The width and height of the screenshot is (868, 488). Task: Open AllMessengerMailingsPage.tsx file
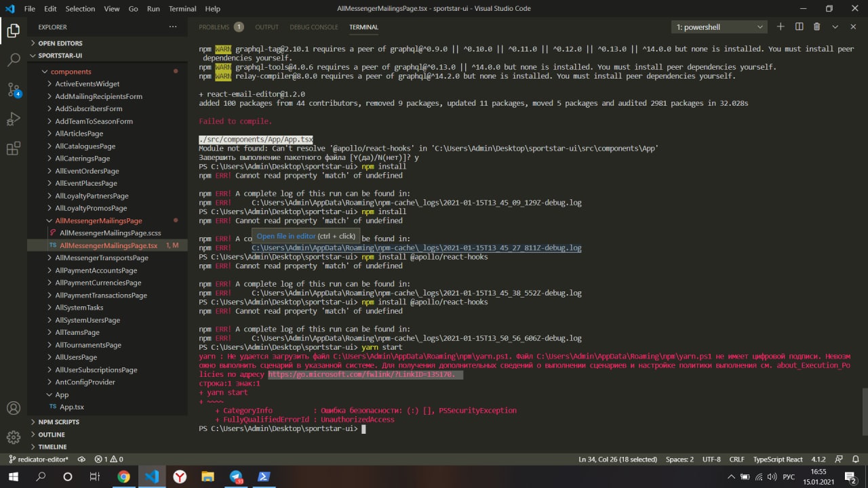click(x=108, y=245)
